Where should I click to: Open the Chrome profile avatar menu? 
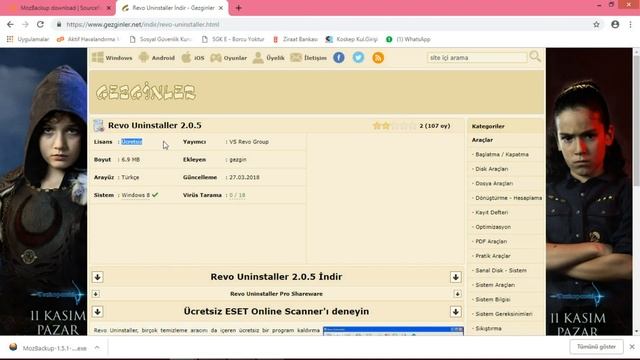click(615, 24)
